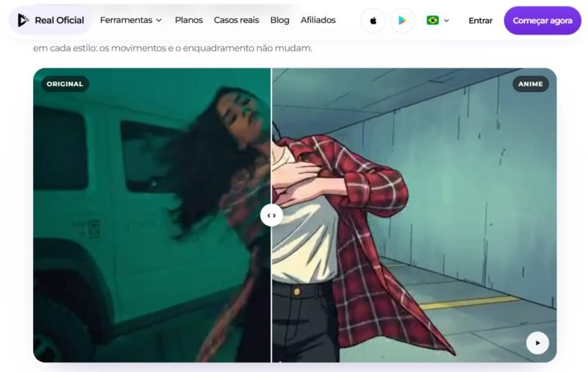Click the Entrar login link

click(481, 21)
